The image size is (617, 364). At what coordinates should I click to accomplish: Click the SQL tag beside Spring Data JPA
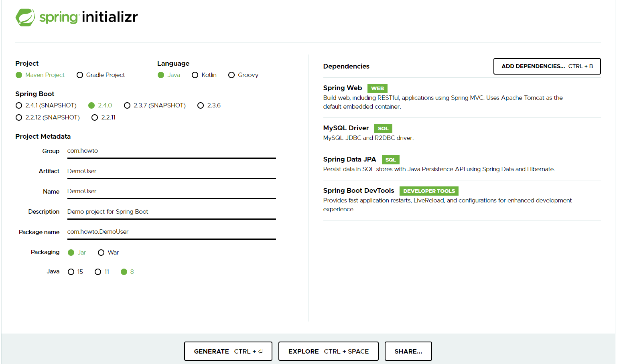pos(390,160)
